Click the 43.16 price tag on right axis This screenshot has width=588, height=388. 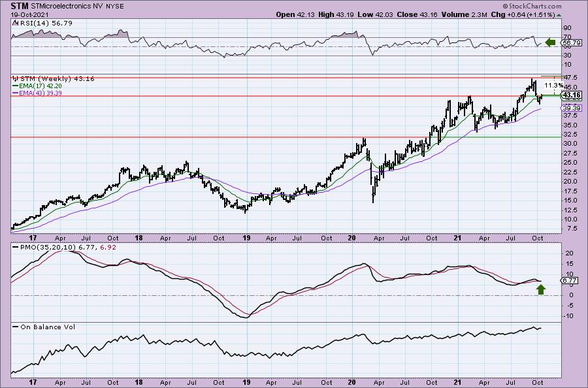pyautogui.click(x=572, y=95)
